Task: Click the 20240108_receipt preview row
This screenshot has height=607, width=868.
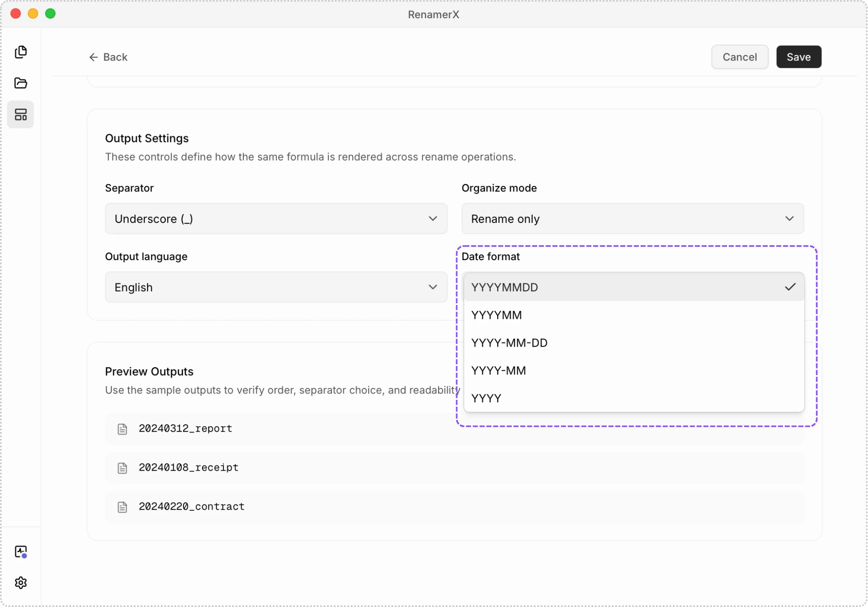Action: pyautogui.click(x=454, y=468)
